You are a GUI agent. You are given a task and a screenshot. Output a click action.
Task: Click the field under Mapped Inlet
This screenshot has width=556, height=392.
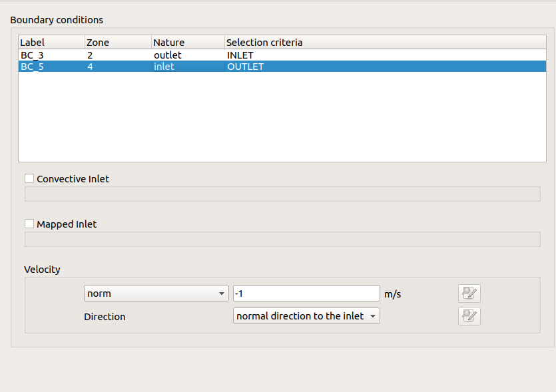pos(282,239)
